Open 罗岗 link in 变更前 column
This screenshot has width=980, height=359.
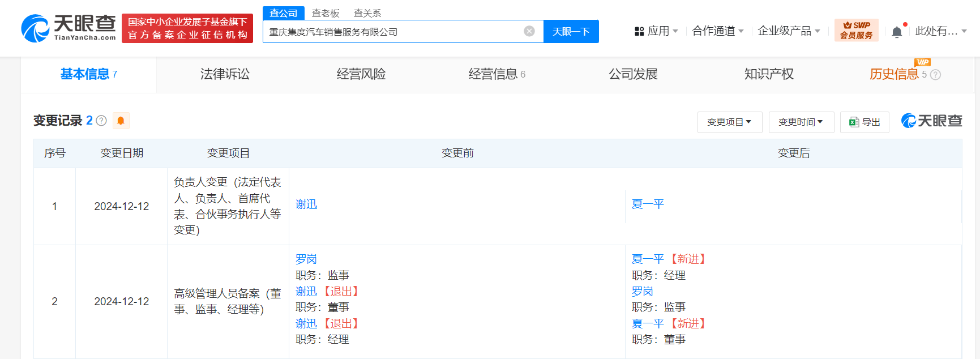coord(306,259)
